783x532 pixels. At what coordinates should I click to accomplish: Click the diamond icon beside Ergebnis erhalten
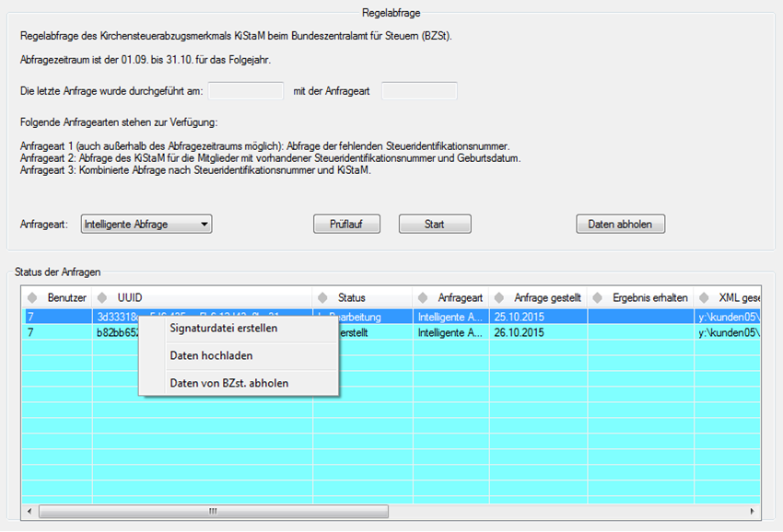tap(597, 297)
